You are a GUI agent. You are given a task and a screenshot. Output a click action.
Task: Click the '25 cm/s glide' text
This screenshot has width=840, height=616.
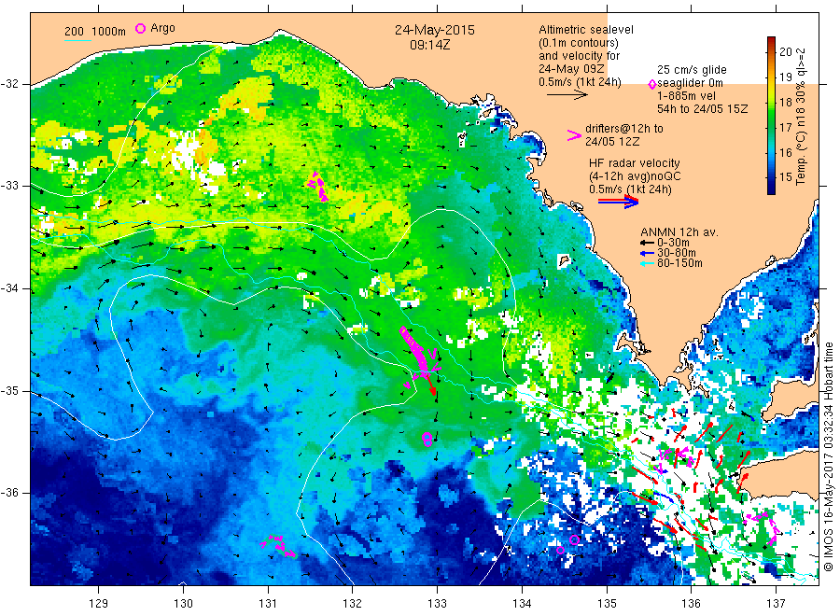pyautogui.click(x=693, y=70)
